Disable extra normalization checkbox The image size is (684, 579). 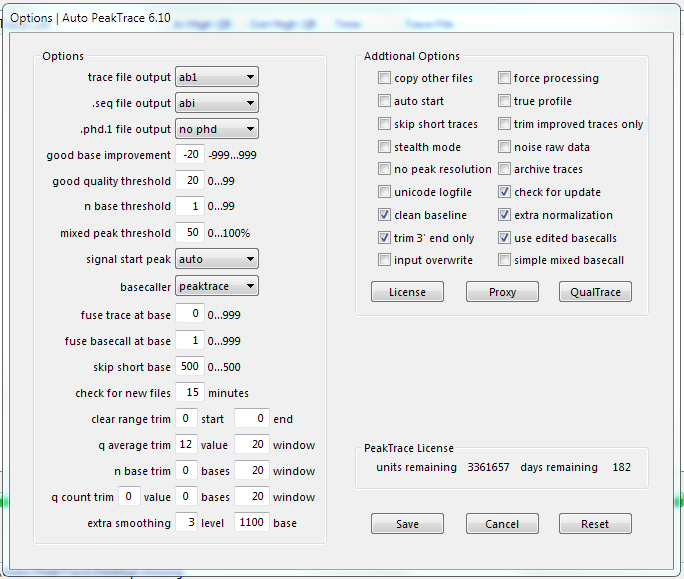[504, 215]
